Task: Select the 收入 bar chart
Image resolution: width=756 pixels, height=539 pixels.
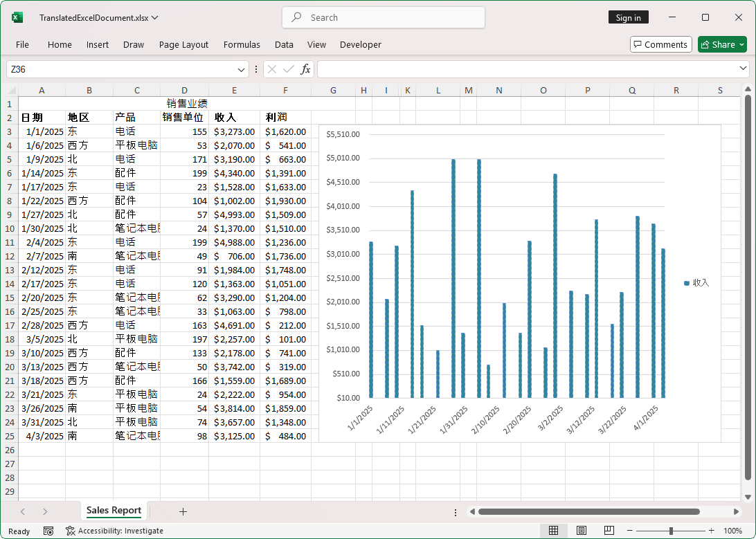Action: coord(519,277)
